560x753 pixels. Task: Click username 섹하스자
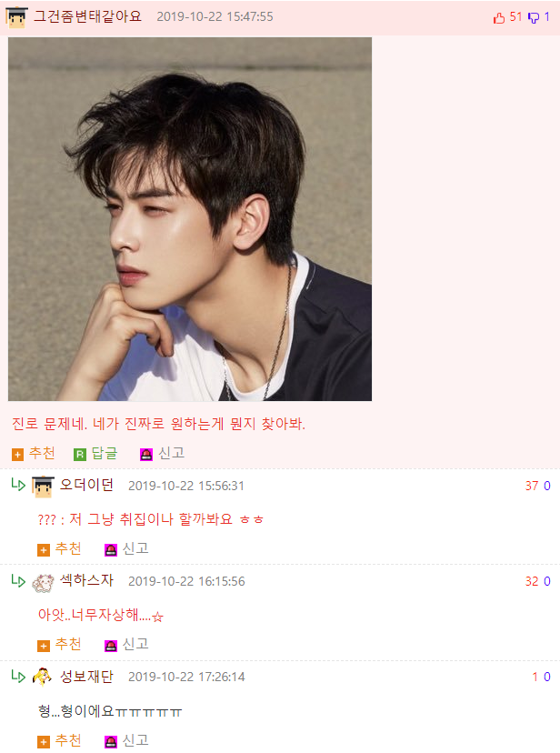pos(86,580)
